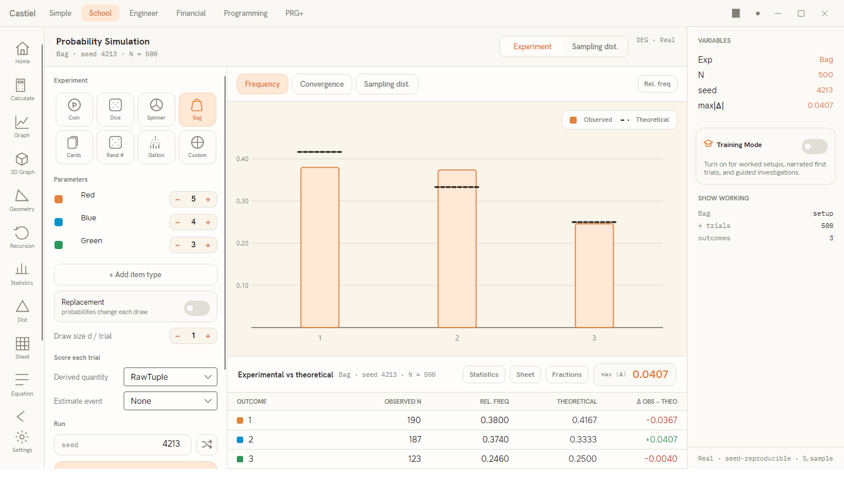
Task: Choose the Spinner experiment icon
Action: (x=156, y=110)
